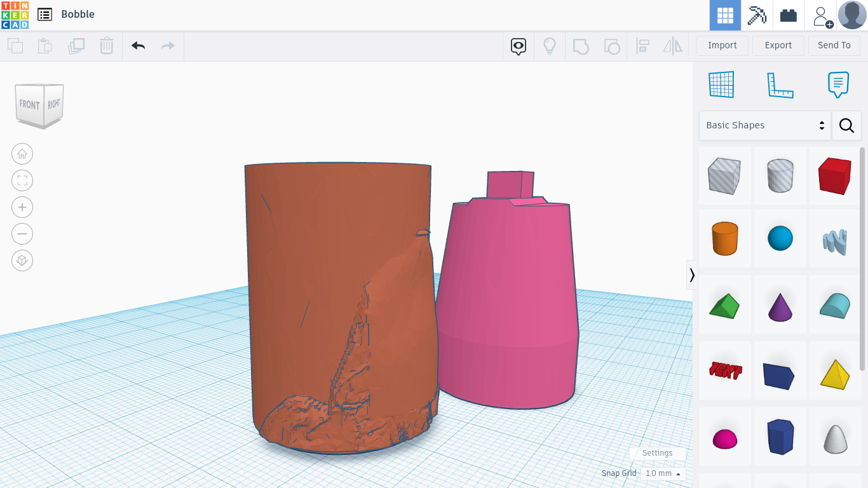Viewport: 868px width, 488px height.
Task: Select the white Paraboloid shape
Action: (835, 438)
